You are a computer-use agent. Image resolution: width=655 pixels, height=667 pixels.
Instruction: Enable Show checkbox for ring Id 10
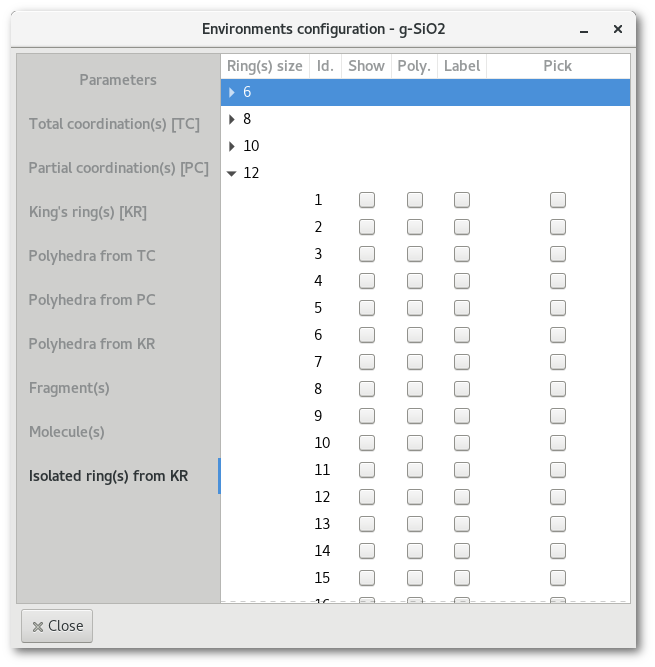pyautogui.click(x=367, y=443)
